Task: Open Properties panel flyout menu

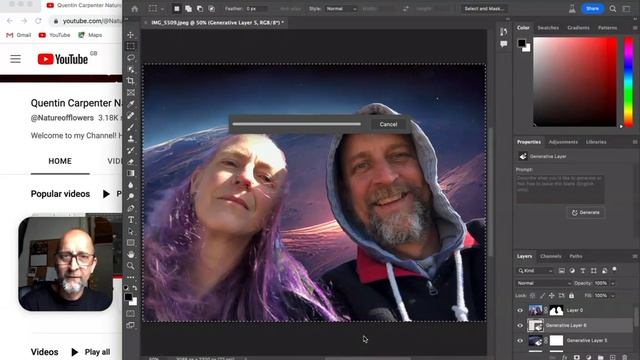Action: pyautogui.click(x=635, y=142)
